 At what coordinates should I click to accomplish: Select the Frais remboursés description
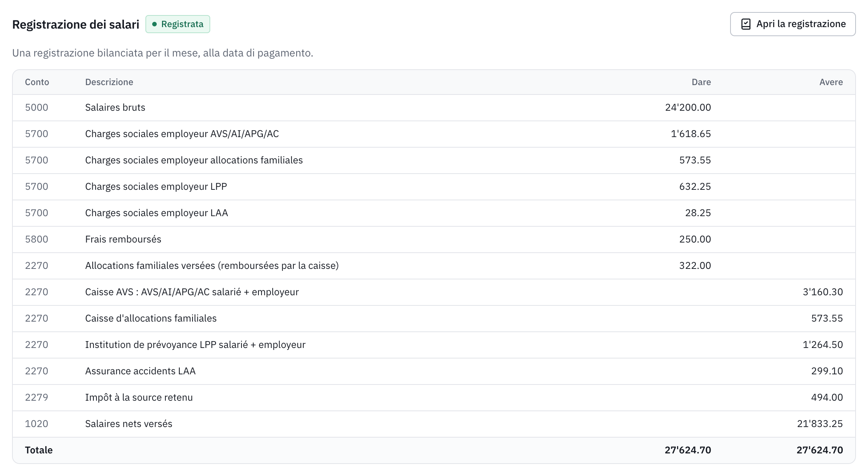[123, 239]
